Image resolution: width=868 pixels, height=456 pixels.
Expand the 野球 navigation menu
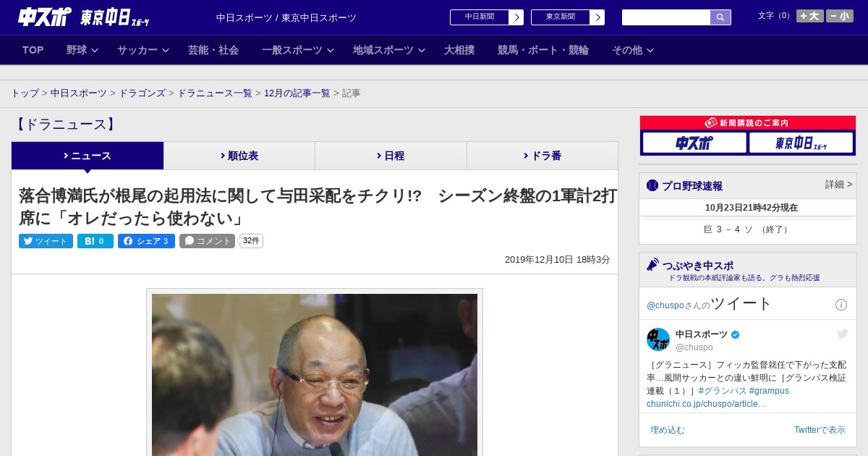[82, 50]
